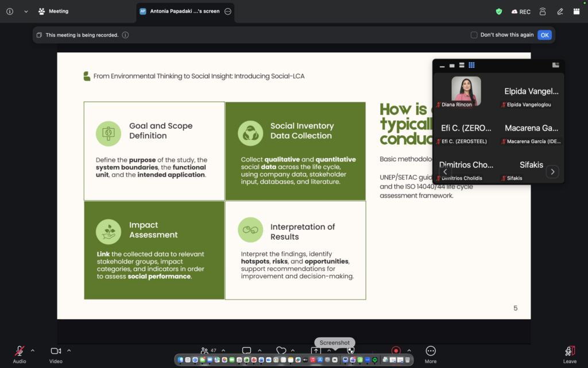The height and width of the screenshot is (368, 588).
Task: Open Safari from the Dock
Action: [195, 360]
